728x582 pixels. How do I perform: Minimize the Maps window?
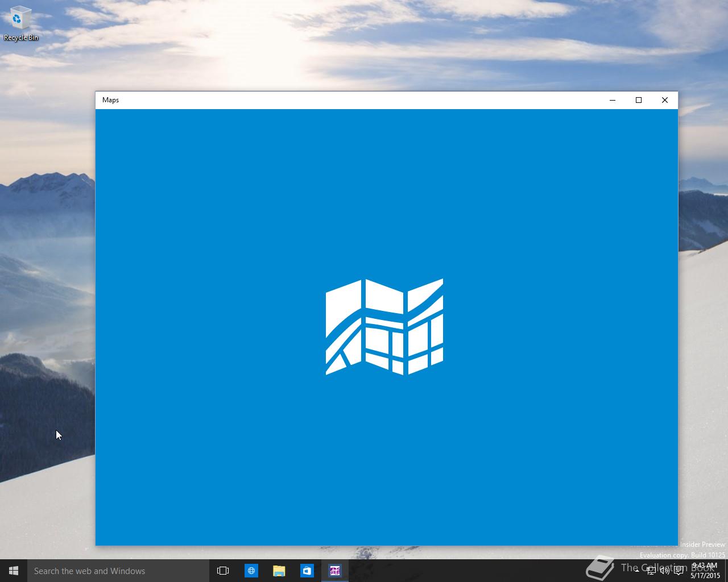point(613,100)
